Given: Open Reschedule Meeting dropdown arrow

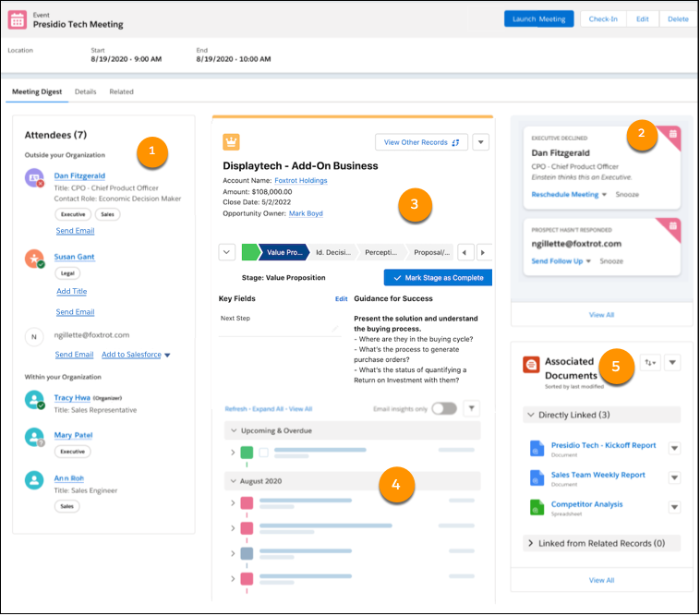Looking at the screenshot, I should (604, 195).
